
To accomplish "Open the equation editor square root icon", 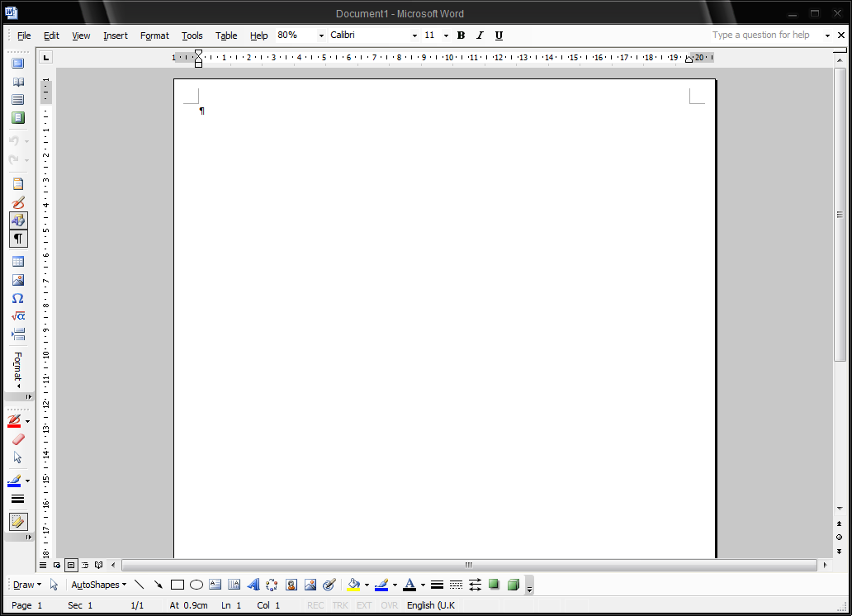I will pyautogui.click(x=18, y=316).
